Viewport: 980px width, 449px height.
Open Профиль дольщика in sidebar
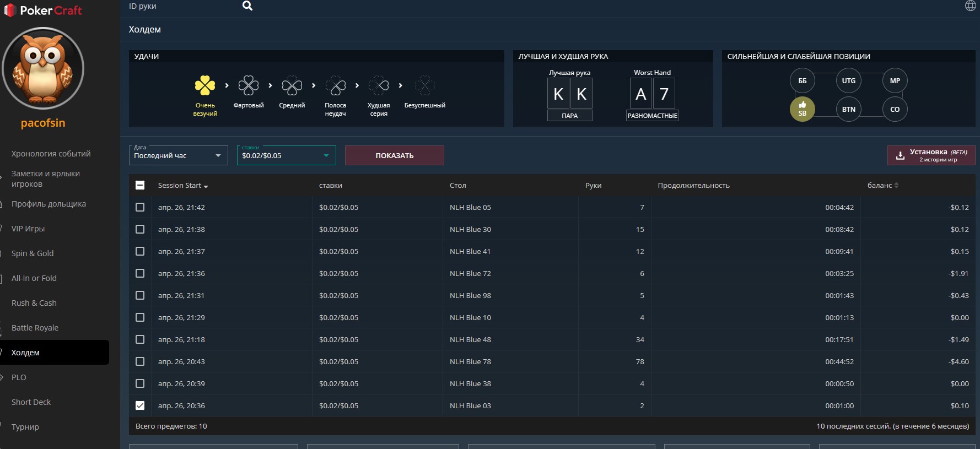point(49,204)
